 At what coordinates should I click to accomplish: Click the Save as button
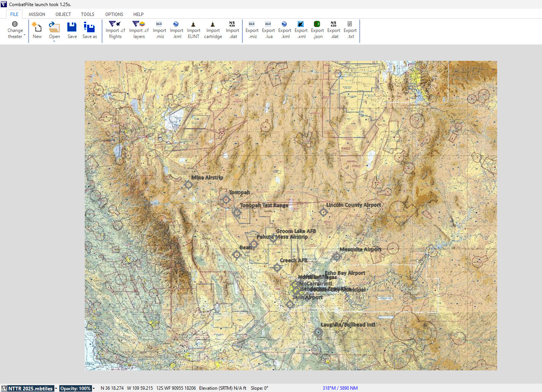[90, 30]
